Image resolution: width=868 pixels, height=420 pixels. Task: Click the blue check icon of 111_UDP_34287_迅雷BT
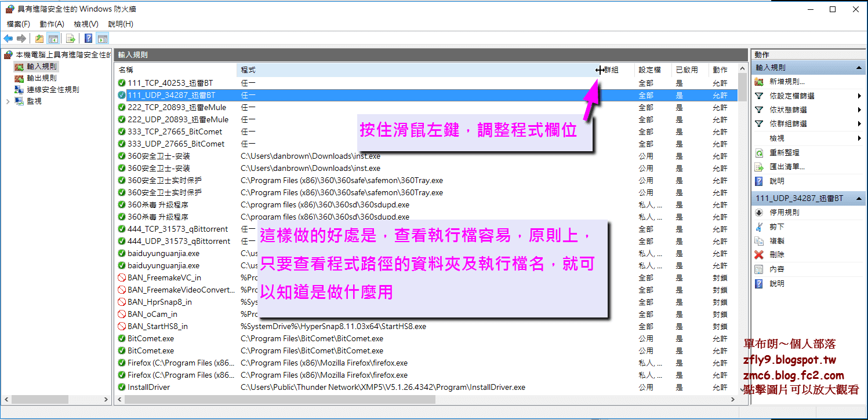(122, 95)
